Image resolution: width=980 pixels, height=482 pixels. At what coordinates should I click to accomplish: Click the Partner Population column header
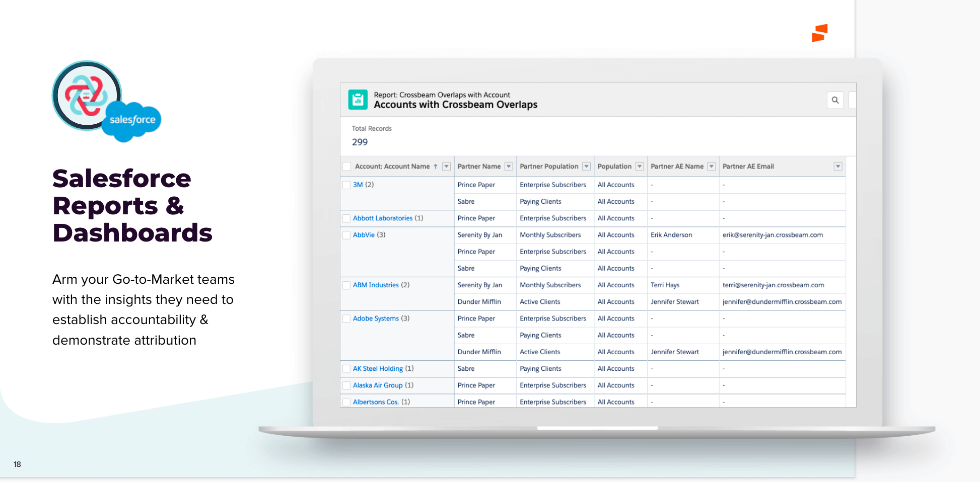(x=549, y=167)
